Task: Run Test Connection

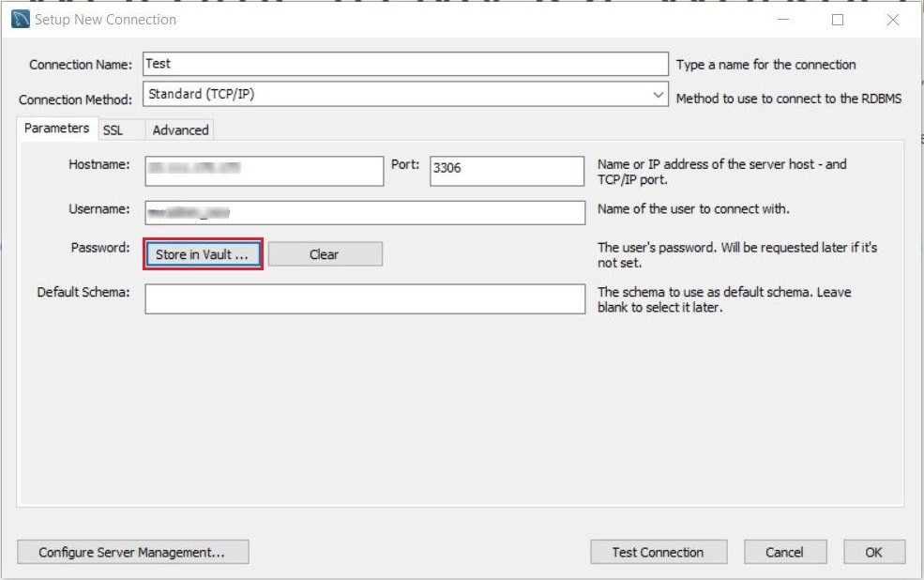Action: point(659,552)
